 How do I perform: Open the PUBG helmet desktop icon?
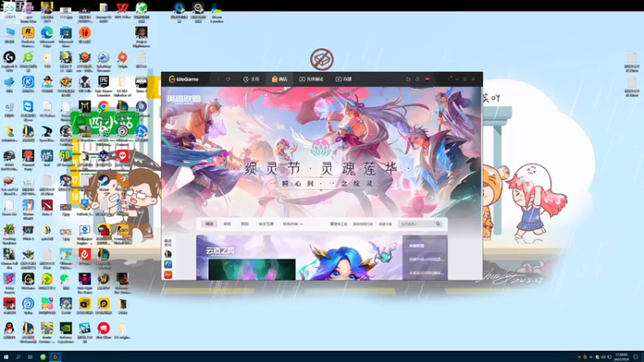pyautogui.click(x=9, y=156)
